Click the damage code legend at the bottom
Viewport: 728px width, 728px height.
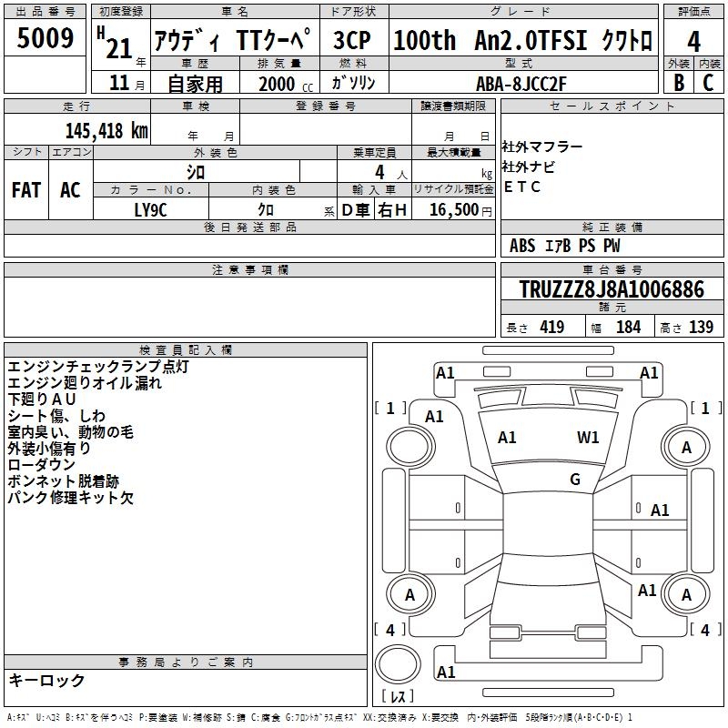click(x=320, y=717)
